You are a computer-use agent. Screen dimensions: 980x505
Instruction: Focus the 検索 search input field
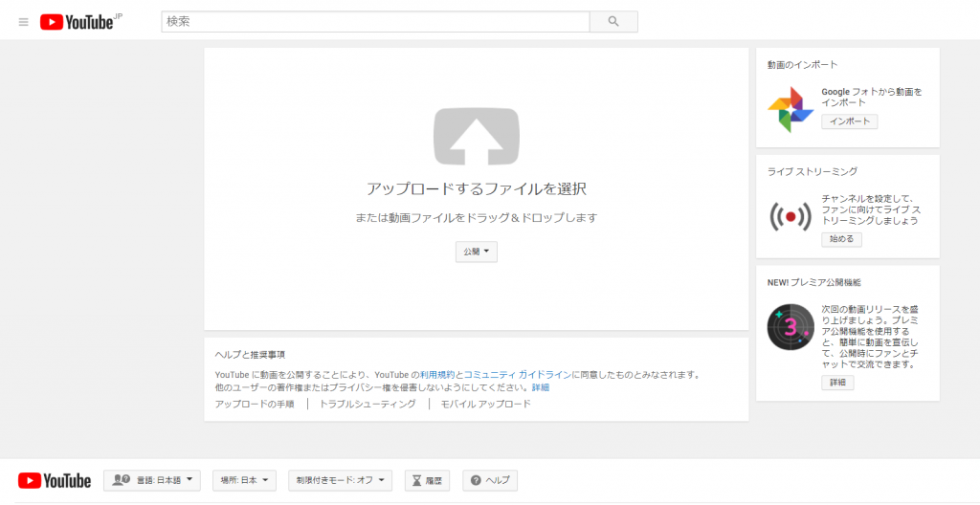click(375, 22)
